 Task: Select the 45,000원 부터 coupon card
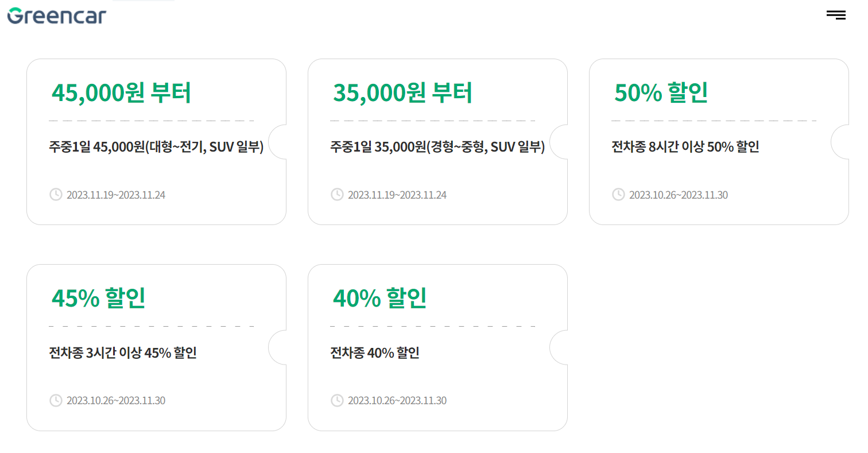click(156, 141)
